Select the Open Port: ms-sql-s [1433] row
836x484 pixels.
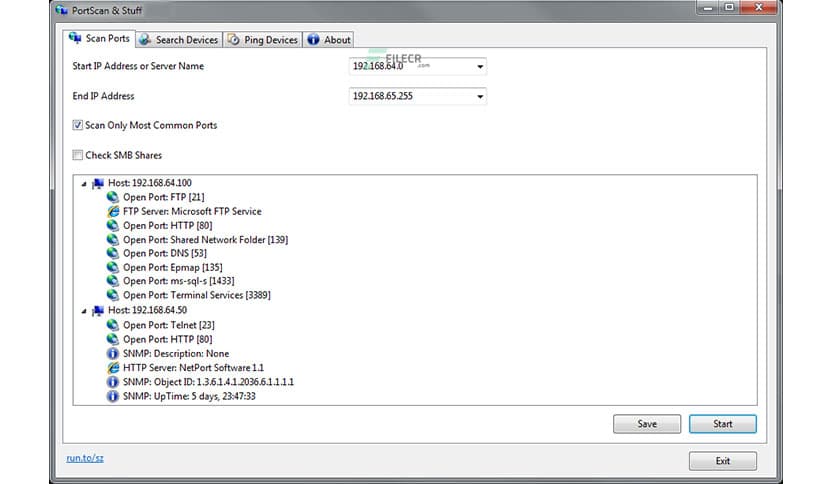tap(179, 281)
